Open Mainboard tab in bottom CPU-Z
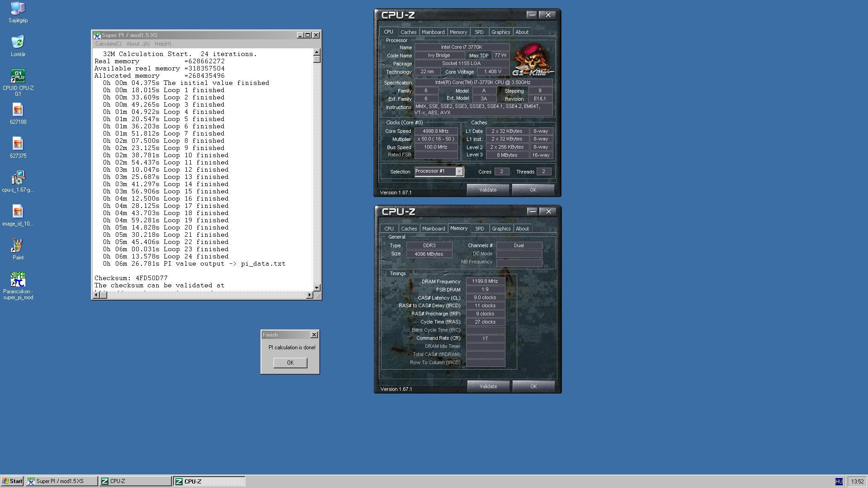This screenshot has width=868, height=488. pos(434,229)
